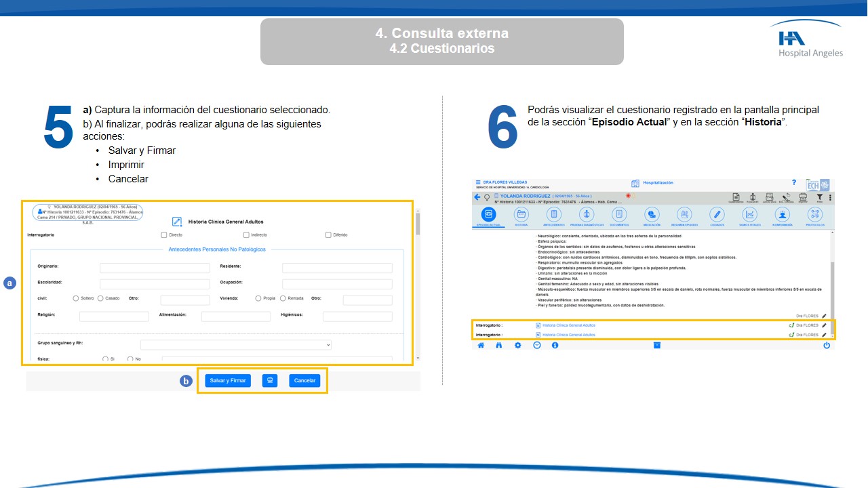
Task: Switch to the Episodio Actual tab
Action: pos(488,215)
